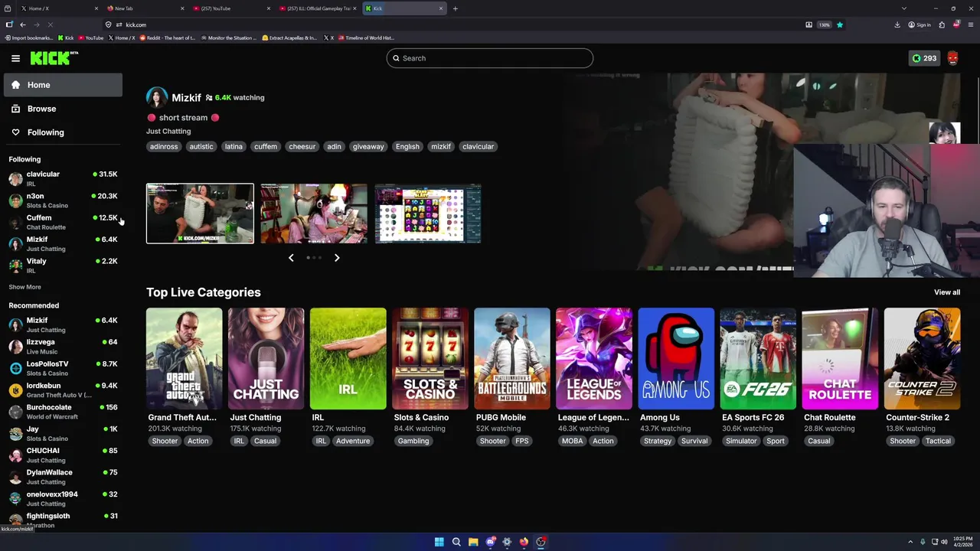Open Discord from the taskbar
The image size is (980, 551).
pyautogui.click(x=490, y=542)
